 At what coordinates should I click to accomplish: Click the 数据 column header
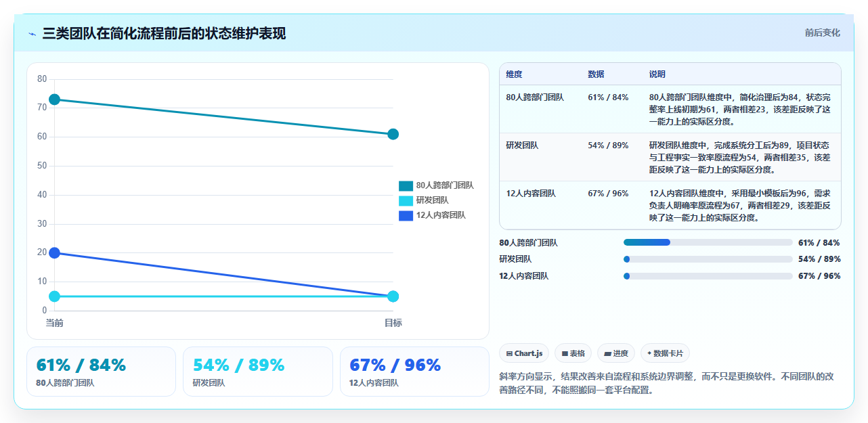[x=596, y=74]
